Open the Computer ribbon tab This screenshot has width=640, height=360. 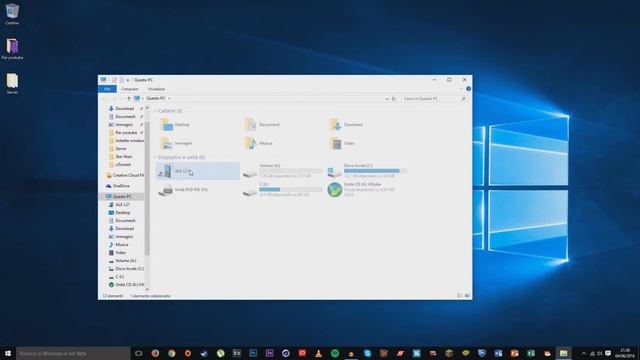[x=130, y=89]
